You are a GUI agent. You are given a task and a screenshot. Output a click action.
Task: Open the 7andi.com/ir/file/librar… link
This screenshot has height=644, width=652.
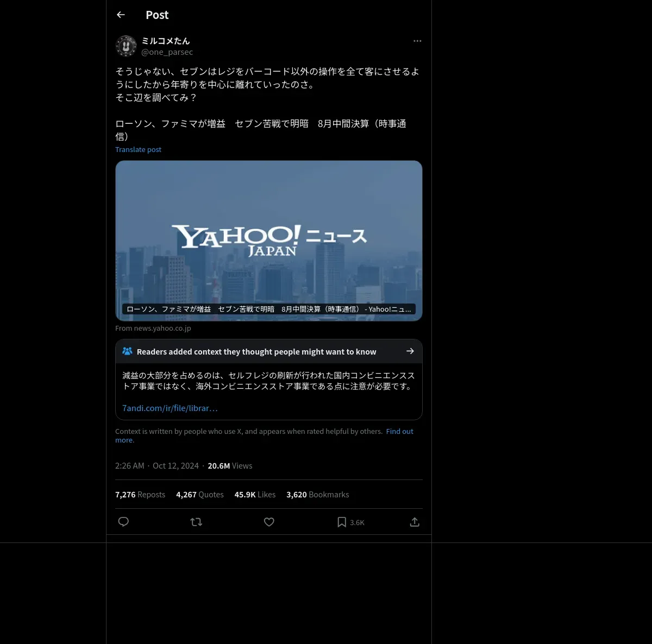pos(170,408)
